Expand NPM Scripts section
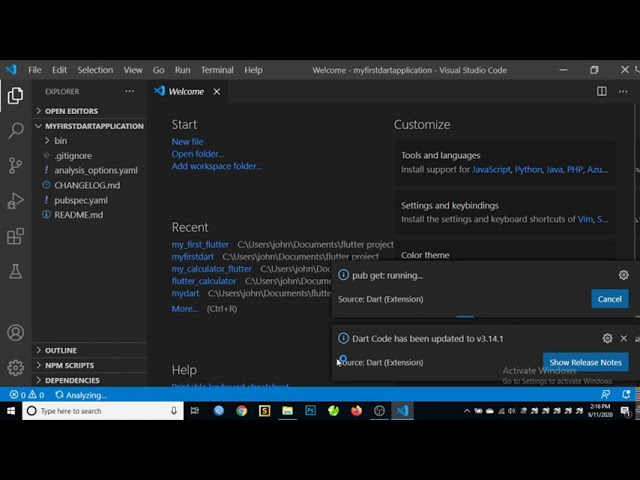Screen dimensions: 640x480 [x=90, y=365]
